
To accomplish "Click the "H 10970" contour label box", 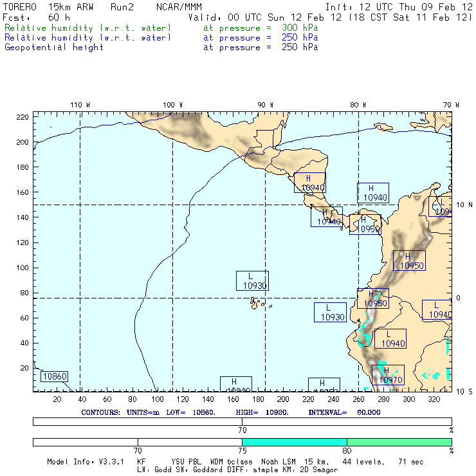I will click(x=389, y=375).
